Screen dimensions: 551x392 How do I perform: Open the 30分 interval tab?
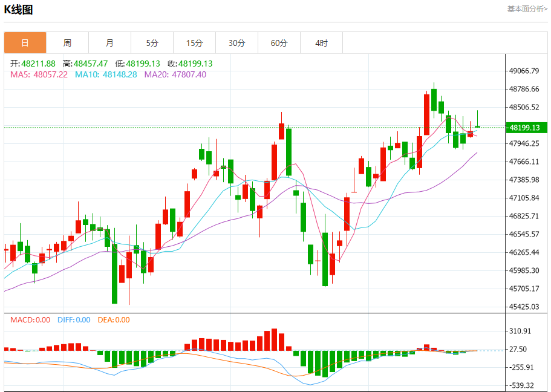(x=236, y=43)
